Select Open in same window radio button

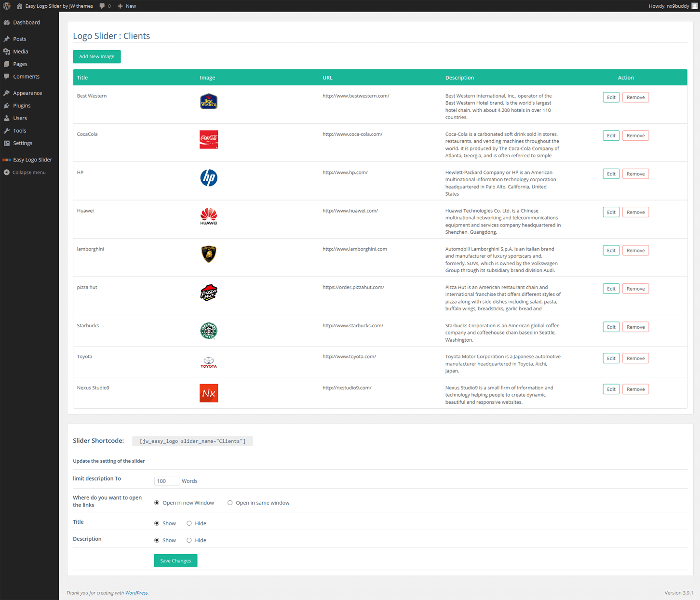click(x=230, y=503)
